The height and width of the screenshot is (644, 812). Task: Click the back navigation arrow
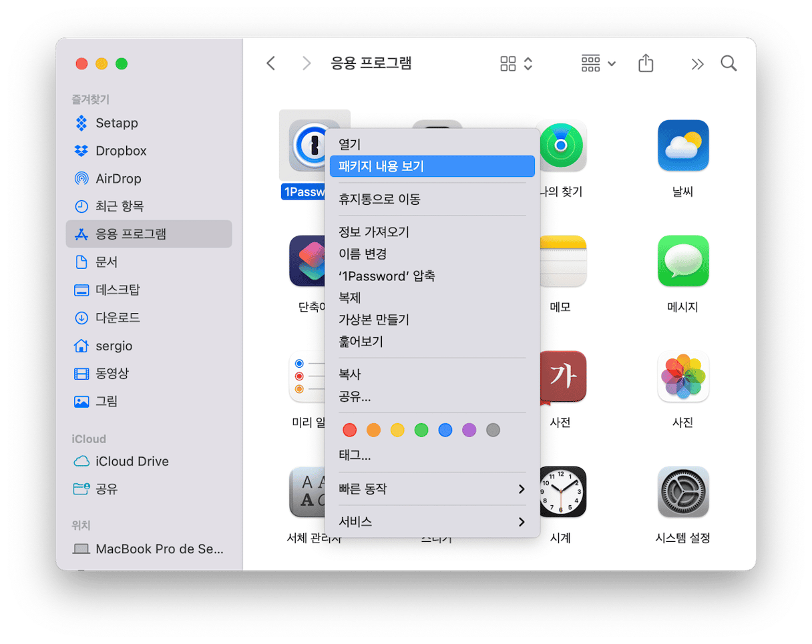click(x=270, y=63)
